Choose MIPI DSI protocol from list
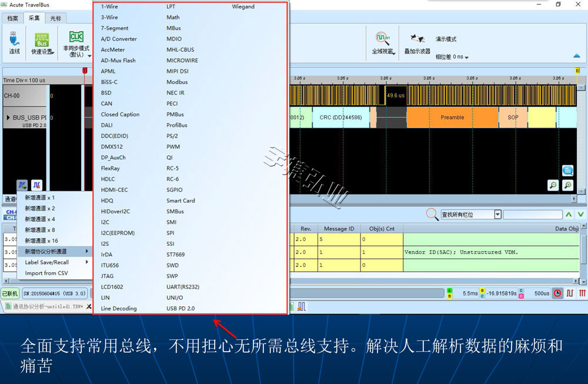 tap(178, 71)
